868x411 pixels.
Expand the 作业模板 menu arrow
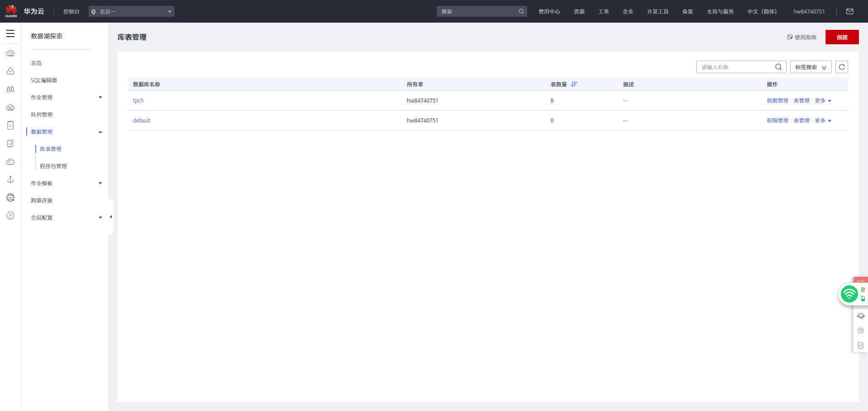(100, 183)
